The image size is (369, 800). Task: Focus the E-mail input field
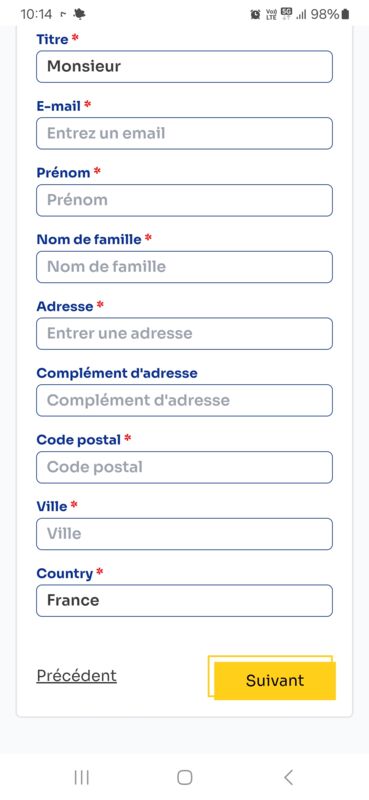[x=184, y=133]
